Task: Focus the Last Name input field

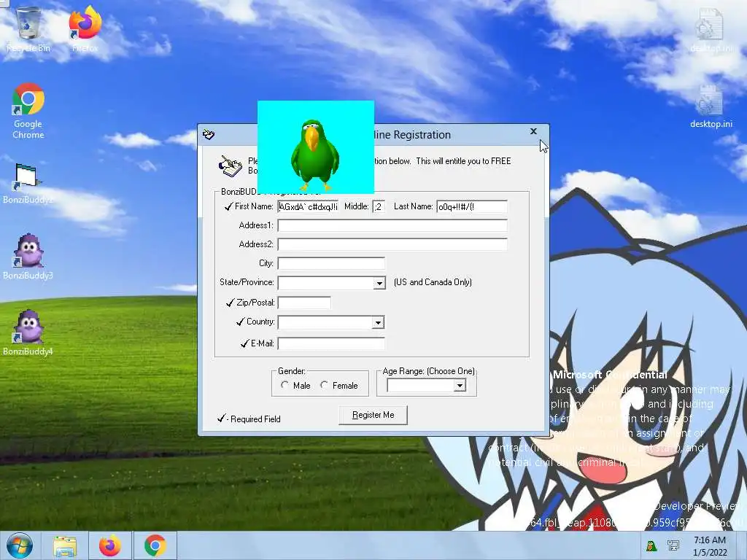Action: click(x=472, y=206)
